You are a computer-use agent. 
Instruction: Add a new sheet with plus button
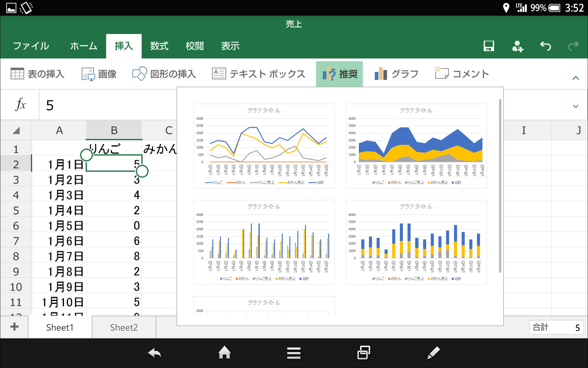click(x=14, y=327)
